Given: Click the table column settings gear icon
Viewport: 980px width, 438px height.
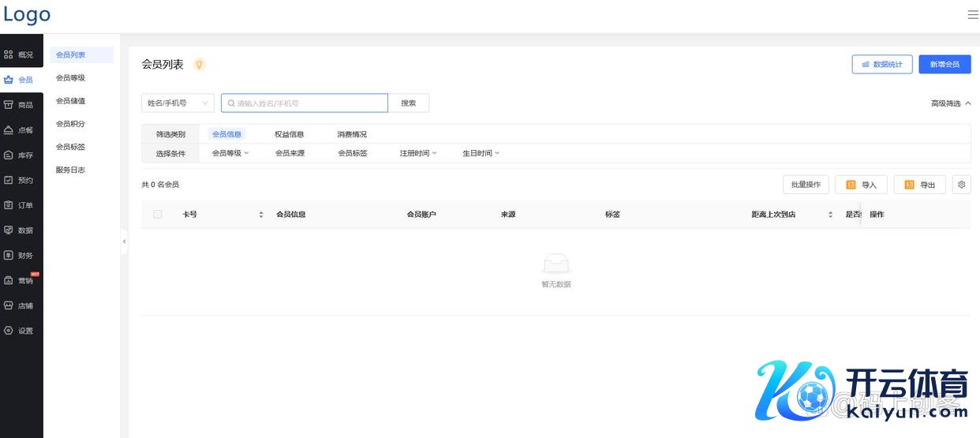Looking at the screenshot, I should 961,185.
